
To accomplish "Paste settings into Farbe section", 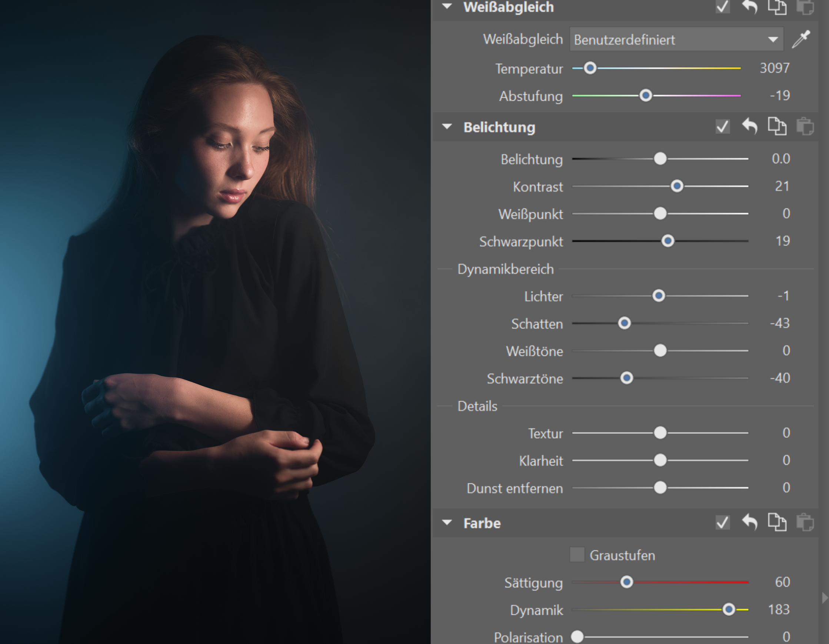I will click(804, 522).
